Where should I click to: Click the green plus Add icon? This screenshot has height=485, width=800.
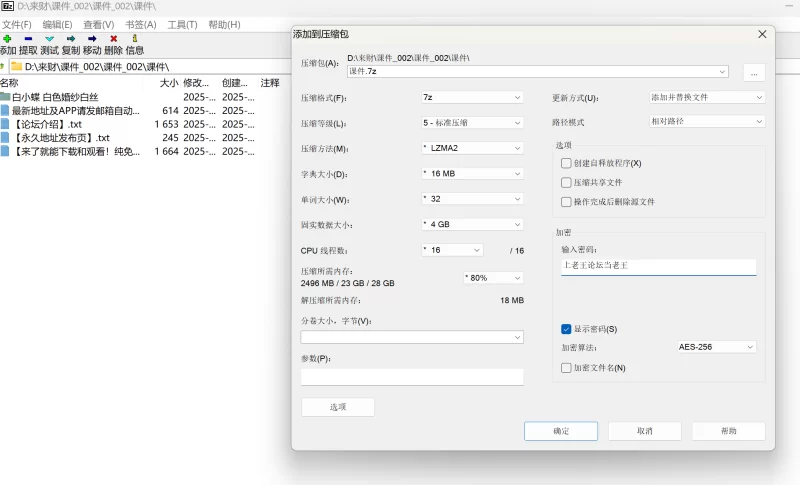[x=7, y=39]
